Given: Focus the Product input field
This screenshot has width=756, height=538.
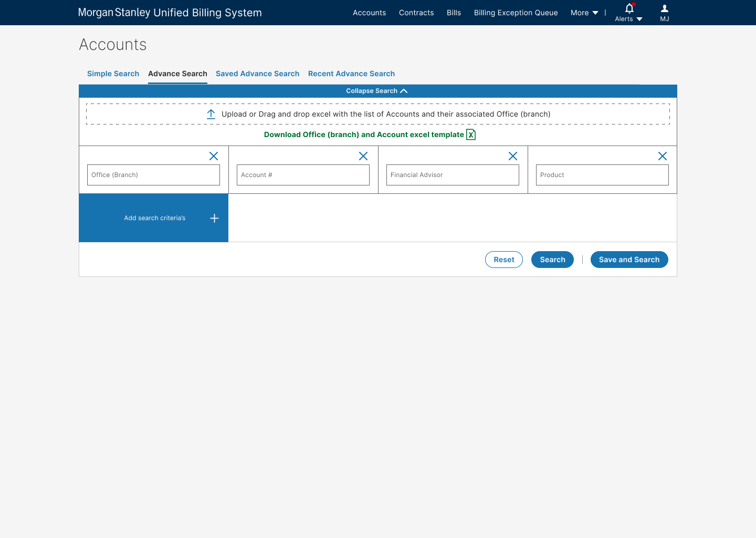Looking at the screenshot, I should click(602, 175).
